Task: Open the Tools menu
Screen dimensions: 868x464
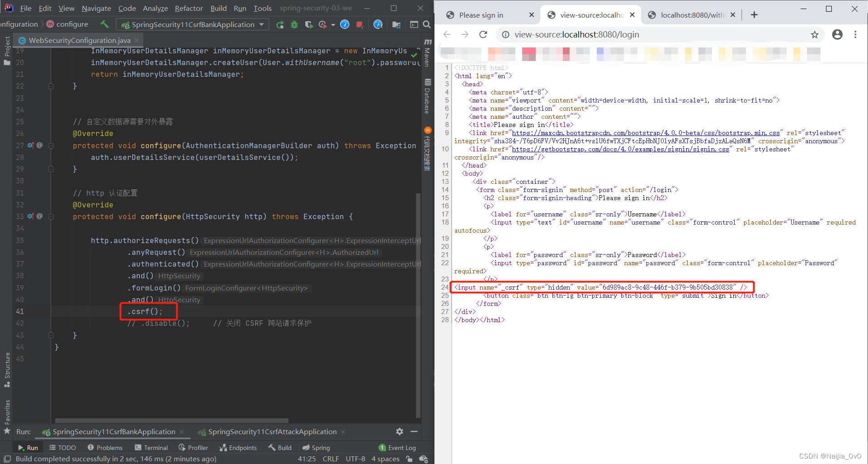Action: coord(262,8)
